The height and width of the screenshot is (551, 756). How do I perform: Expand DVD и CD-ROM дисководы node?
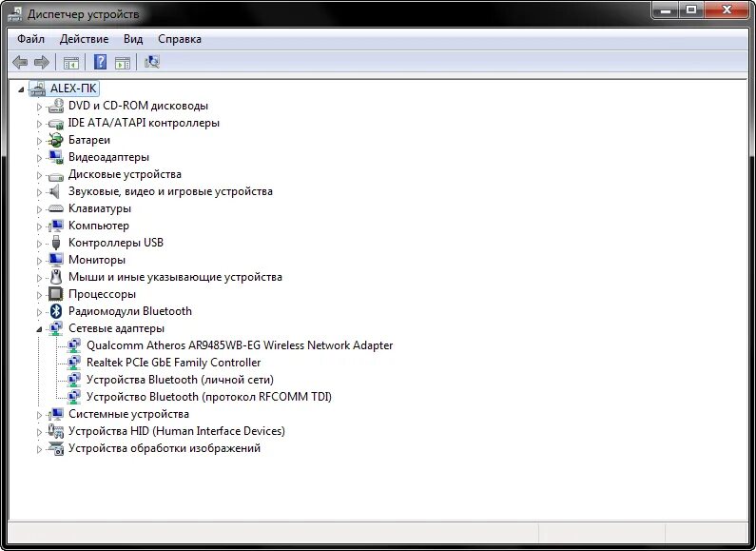[39, 107]
